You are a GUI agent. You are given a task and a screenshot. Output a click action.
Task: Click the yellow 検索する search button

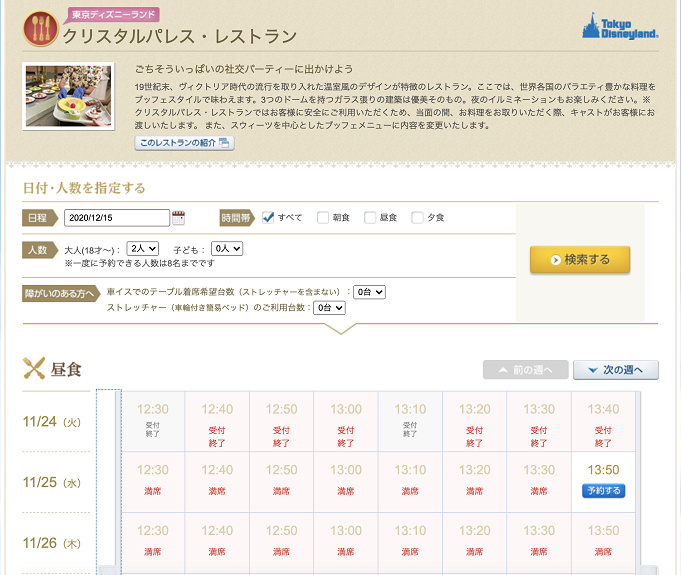[x=580, y=260]
